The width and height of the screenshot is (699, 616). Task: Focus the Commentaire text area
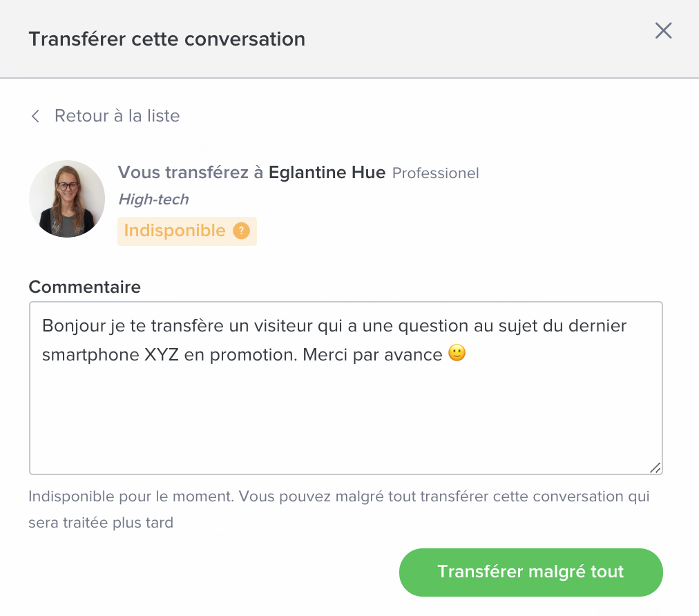(346, 388)
